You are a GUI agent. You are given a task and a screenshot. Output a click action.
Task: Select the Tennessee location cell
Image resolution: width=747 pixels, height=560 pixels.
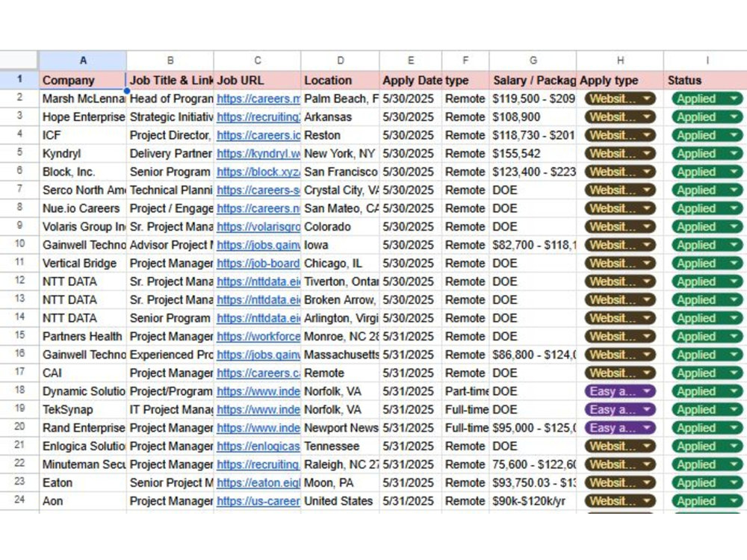pyautogui.click(x=340, y=447)
